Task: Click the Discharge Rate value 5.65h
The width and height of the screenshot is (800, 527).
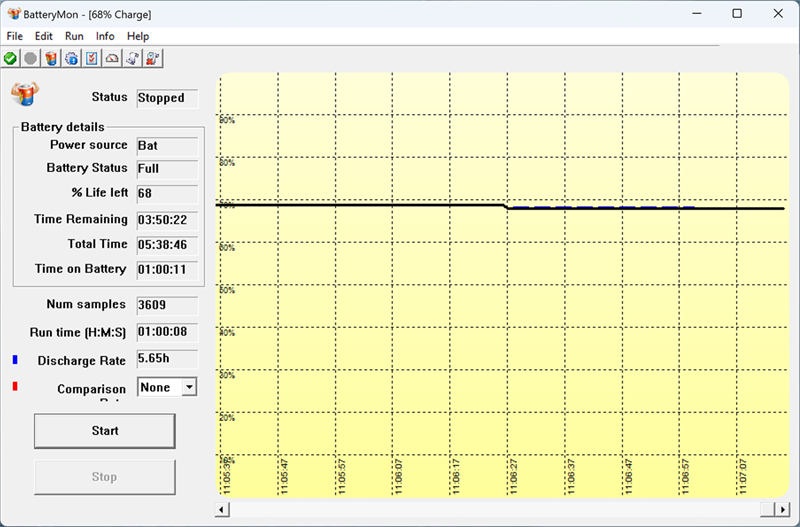Action: click(x=167, y=359)
